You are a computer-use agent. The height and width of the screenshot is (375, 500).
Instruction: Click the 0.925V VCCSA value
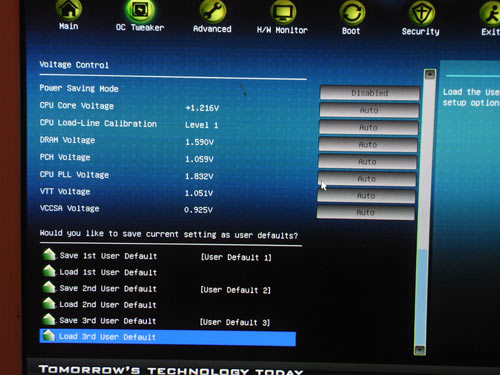click(198, 210)
